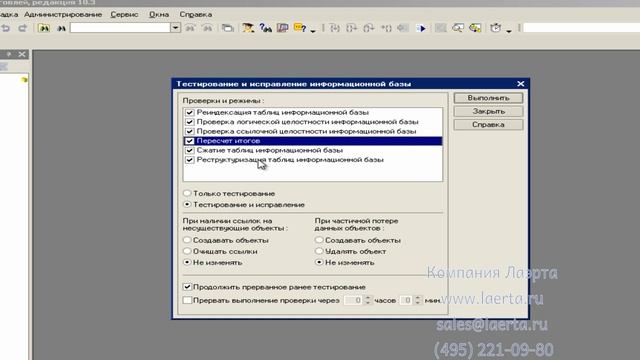Click the Справка button in the dialog
Image resolution: width=640 pixels, height=360 pixels.
(x=488, y=124)
